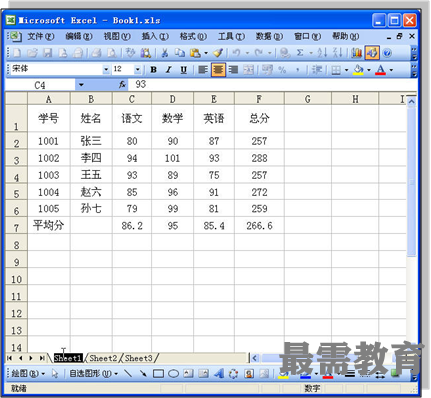Expand the font size dropdown
Image resolution: width=431 pixels, height=398 pixels.
pos(137,69)
